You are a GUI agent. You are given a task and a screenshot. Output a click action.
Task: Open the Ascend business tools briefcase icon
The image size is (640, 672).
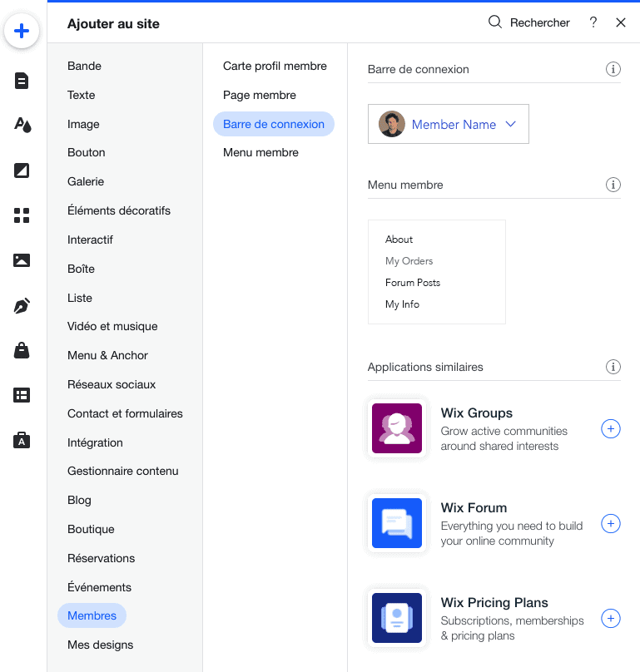(22, 440)
